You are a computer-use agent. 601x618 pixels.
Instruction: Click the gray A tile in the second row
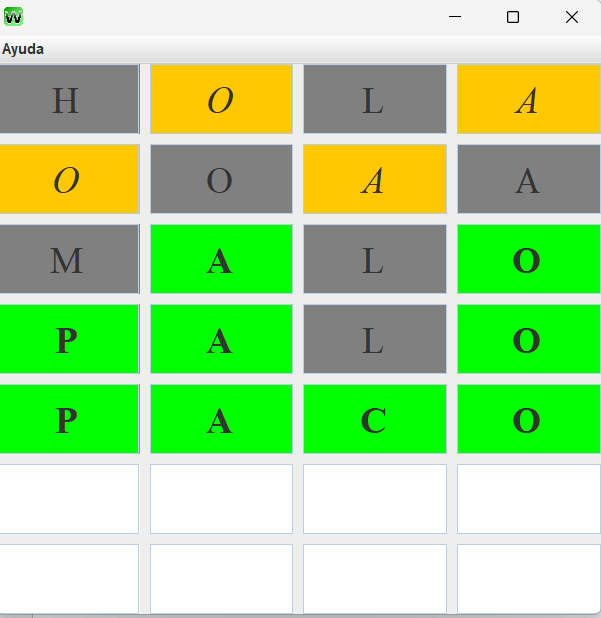[x=528, y=179]
